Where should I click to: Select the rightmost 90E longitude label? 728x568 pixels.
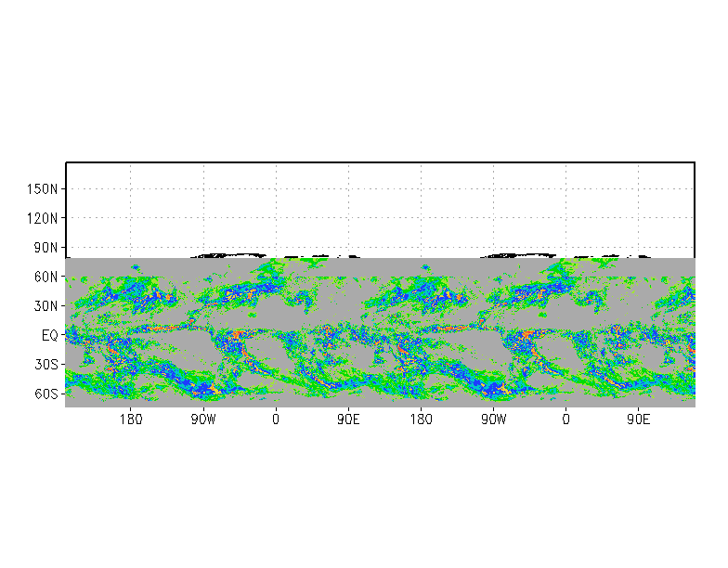pos(639,420)
